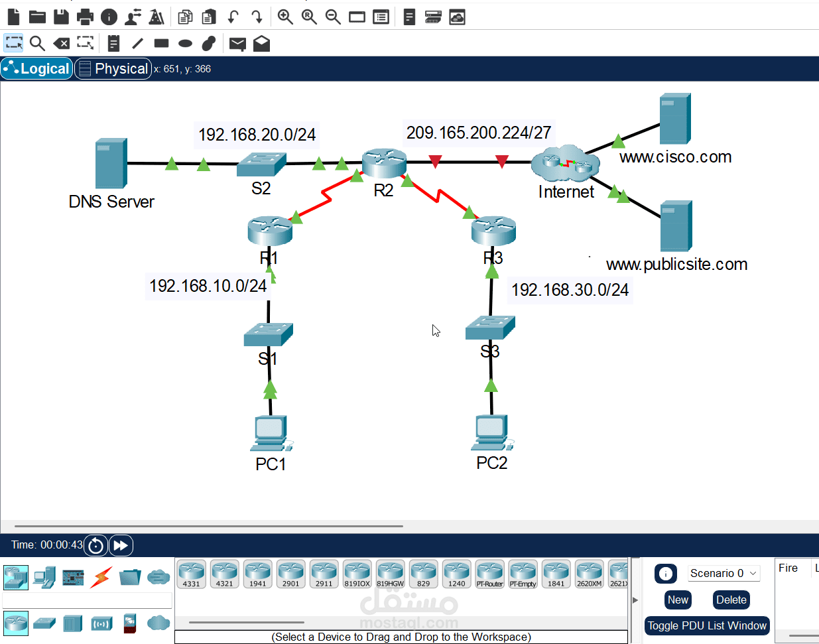819x644 pixels.
Task: Select the Draw Rectangle tool
Action: coord(161,44)
